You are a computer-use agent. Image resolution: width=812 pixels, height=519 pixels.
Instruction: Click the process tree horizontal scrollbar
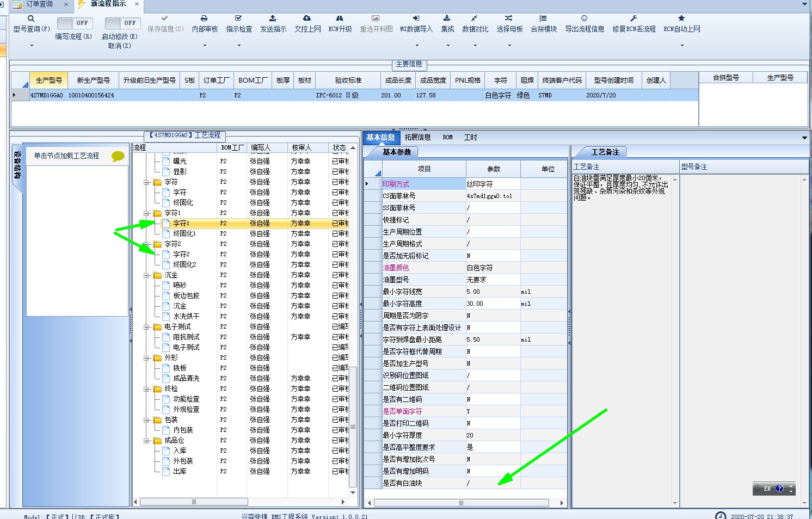[194, 502]
